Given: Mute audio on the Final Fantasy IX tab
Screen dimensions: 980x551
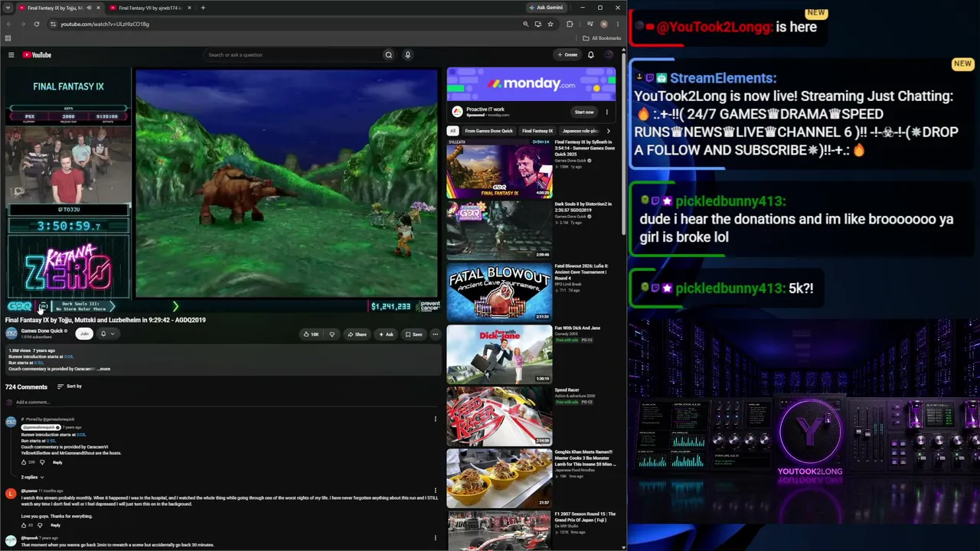Looking at the screenshot, I should (89, 8).
